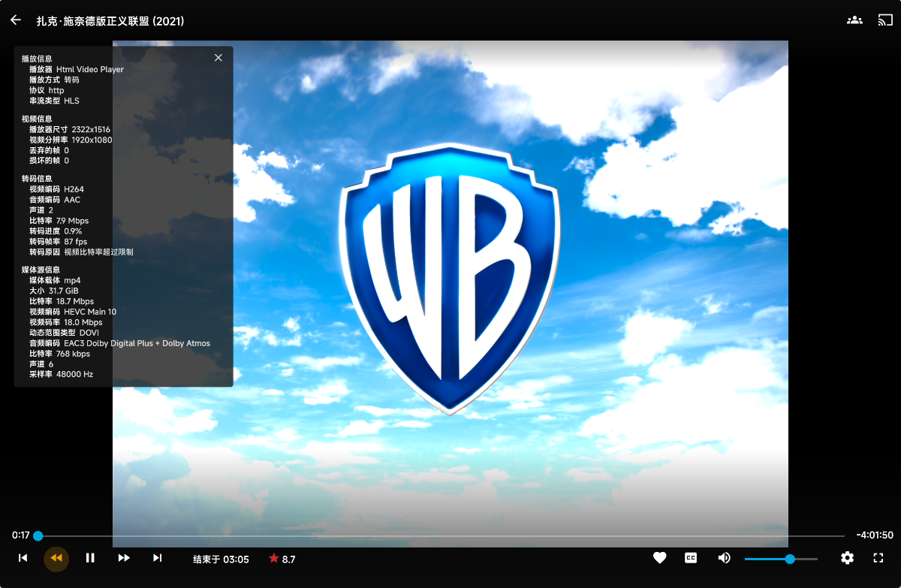The image size is (901, 588).
Task: Rewind the video
Action: coord(56,558)
